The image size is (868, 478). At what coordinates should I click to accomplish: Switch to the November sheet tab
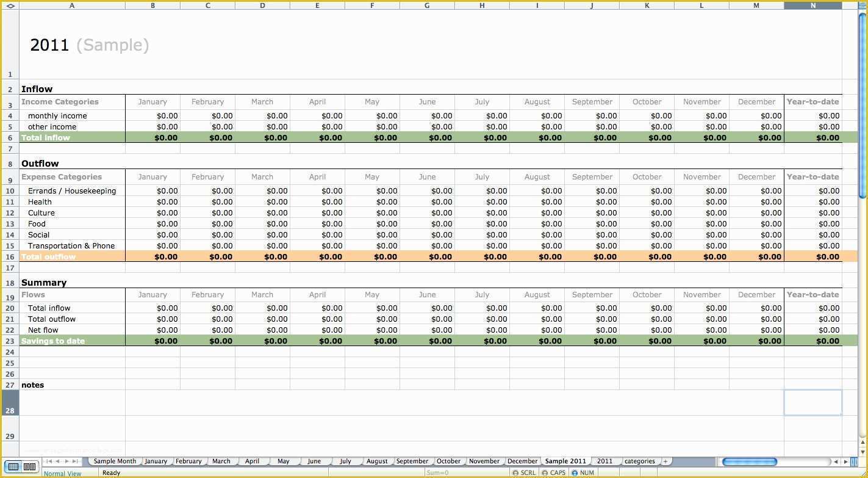coord(484,462)
